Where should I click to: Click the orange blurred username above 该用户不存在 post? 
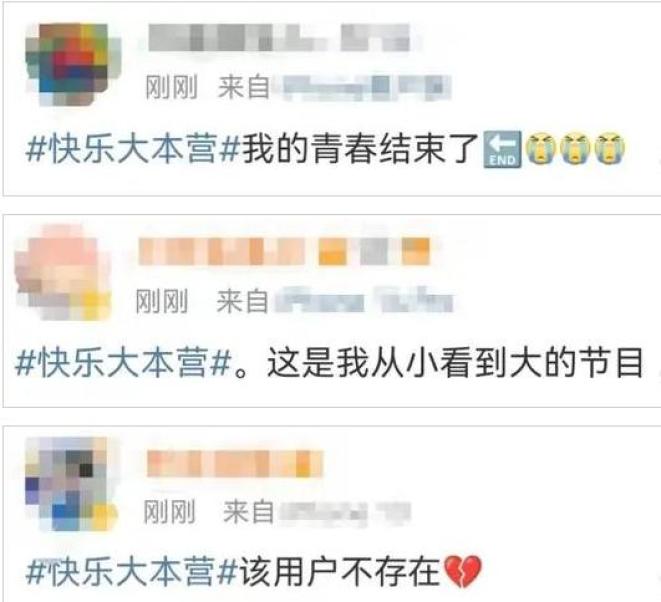(235, 463)
